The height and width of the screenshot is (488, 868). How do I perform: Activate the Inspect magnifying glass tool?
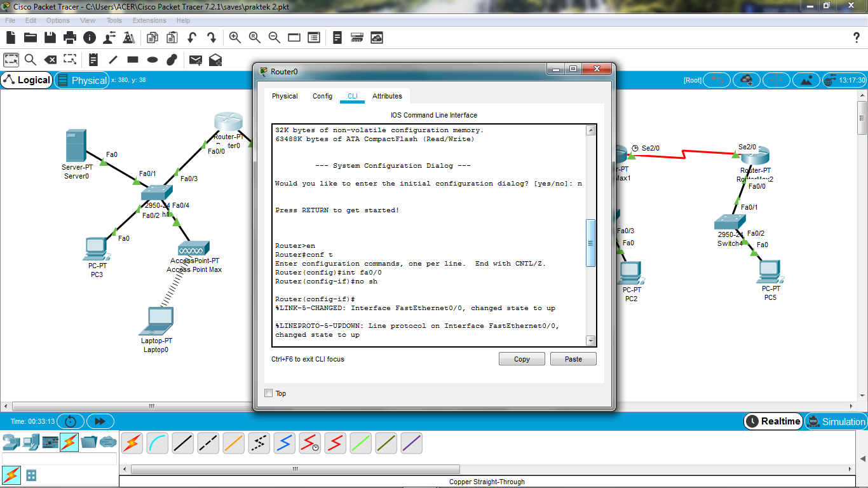click(29, 59)
